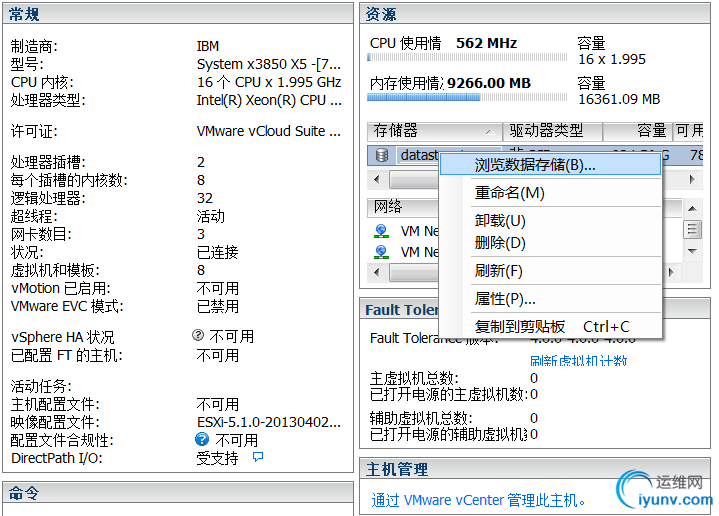Open Properties (属性) from context menu
The height and width of the screenshot is (516, 719).
(x=550, y=299)
